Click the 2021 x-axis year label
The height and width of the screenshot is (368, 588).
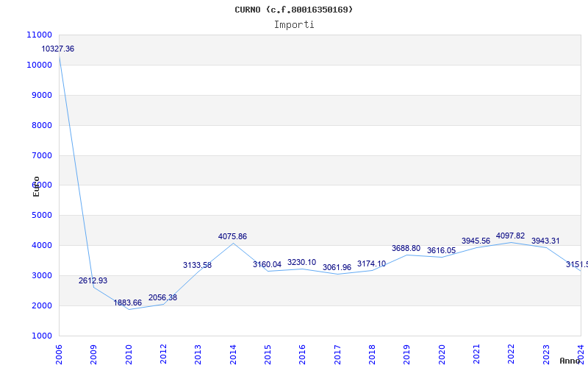tap(476, 355)
